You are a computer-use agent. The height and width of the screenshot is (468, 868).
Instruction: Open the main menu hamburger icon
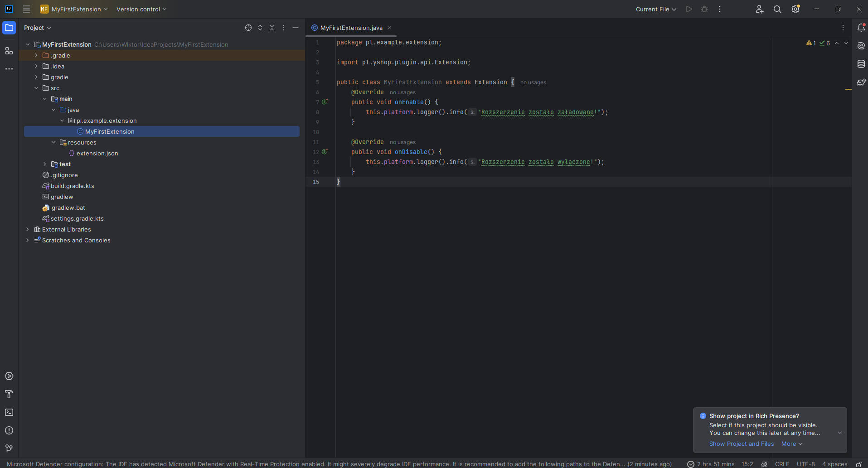coord(27,9)
